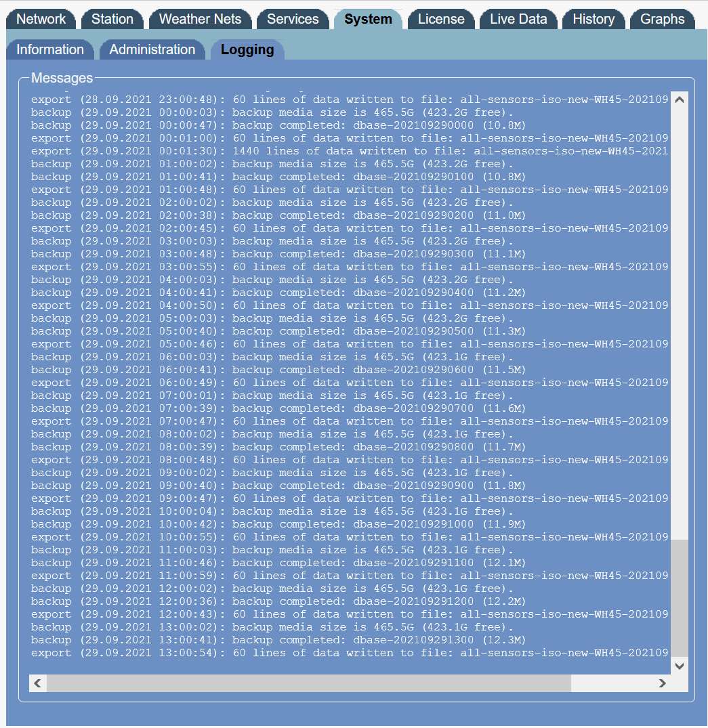Go to the Services tab

293,19
